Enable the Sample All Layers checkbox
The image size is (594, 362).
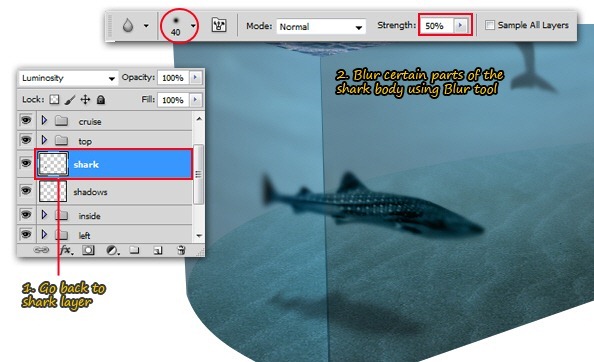490,25
